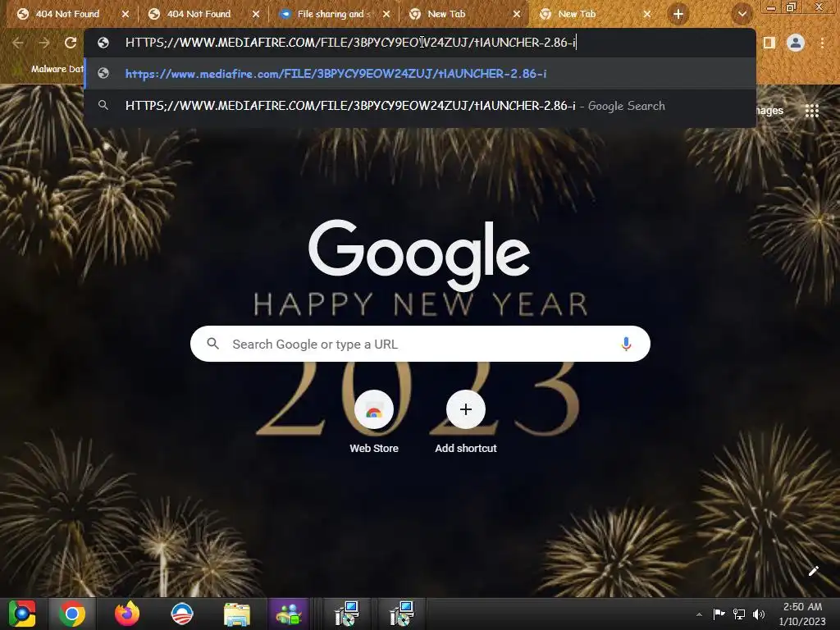Close the second 404 Not Found tab
The width and height of the screenshot is (840, 630).
pyautogui.click(x=256, y=15)
